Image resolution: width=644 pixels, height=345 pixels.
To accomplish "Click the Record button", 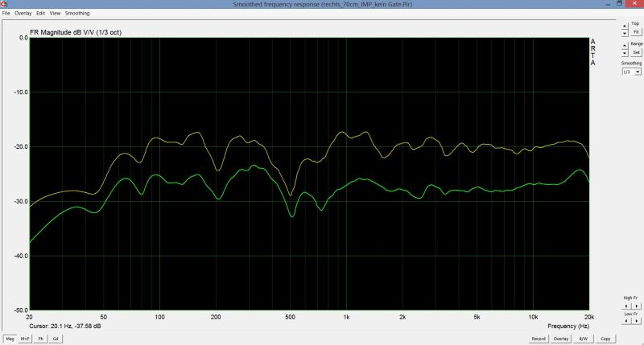I will pyautogui.click(x=539, y=339).
